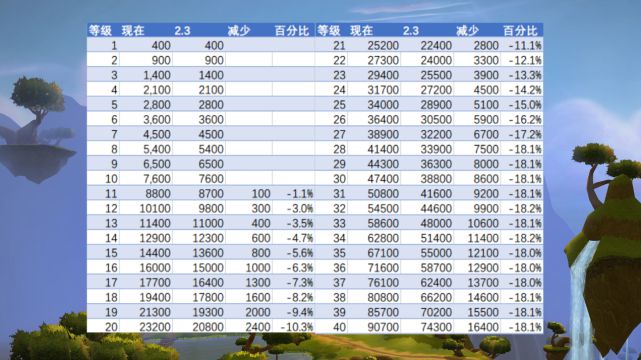The height and width of the screenshot is (360, 641).
Task: Click the 15000 cell
Action: coord(208,268)
